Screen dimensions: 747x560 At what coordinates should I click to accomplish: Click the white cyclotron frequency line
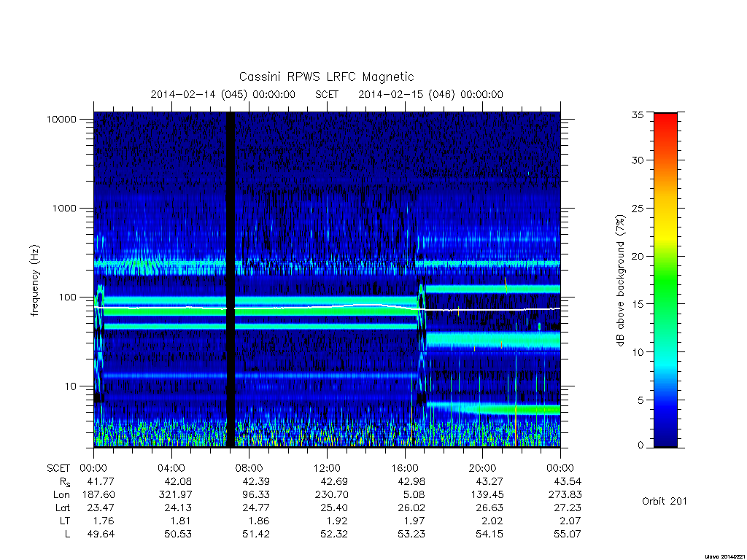[x=327, y=307]
